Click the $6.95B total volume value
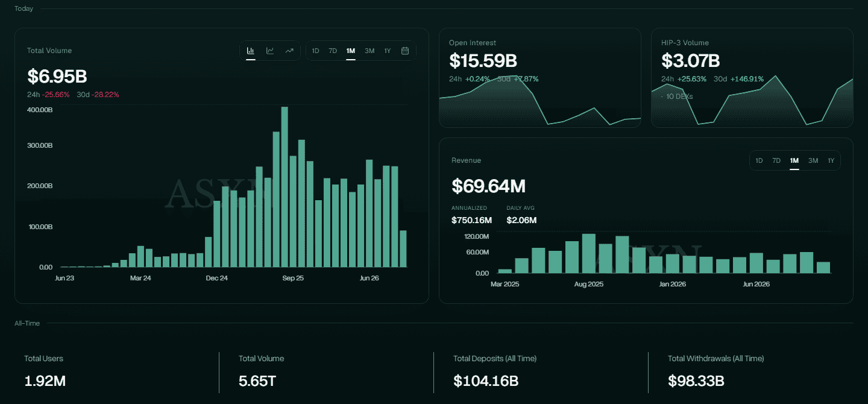 57,77
